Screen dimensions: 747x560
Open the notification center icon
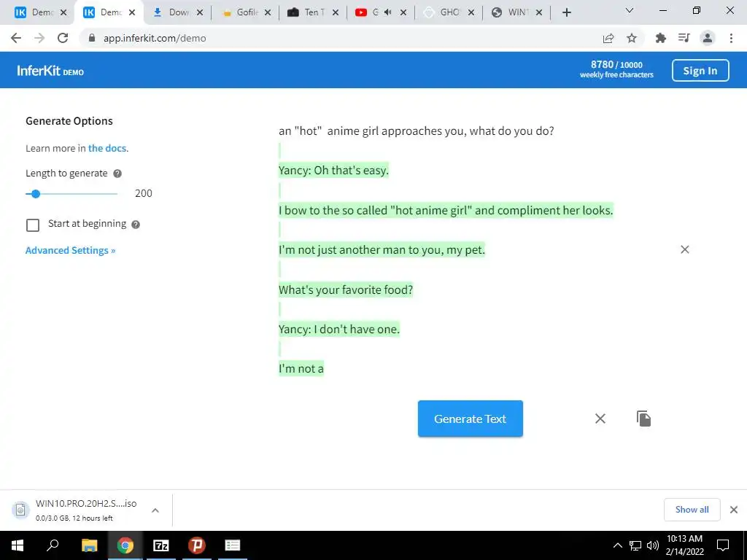[x=723, y=545]
